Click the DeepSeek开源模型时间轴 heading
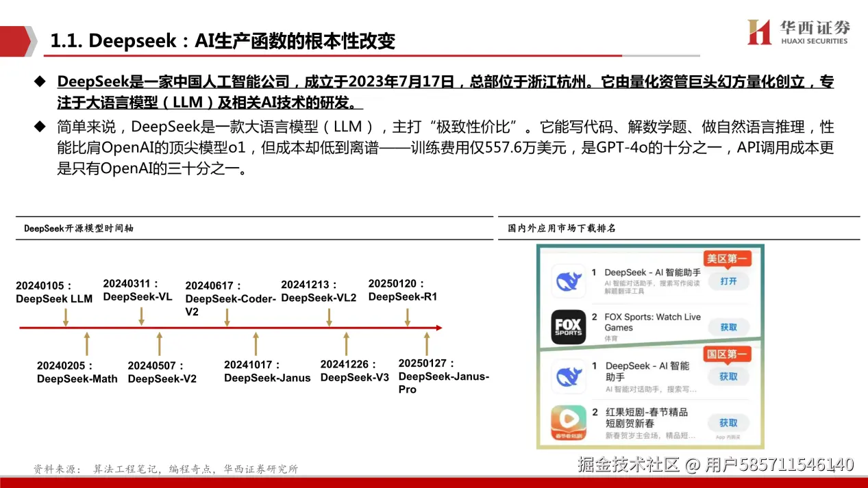Screen dimensions: 868x488 [79, 228]
